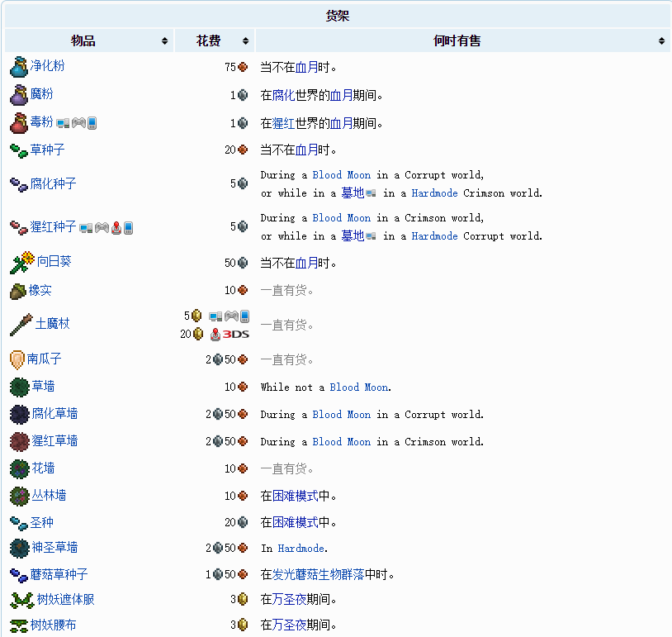Open the 圣种 item link
The image size is (672, 637).
tap(41, 522)
